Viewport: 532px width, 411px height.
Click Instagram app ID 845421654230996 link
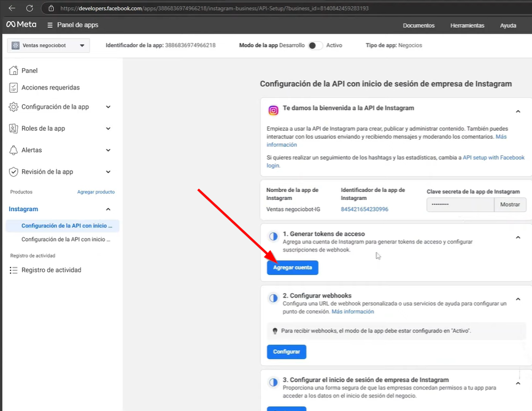point(364,209)
